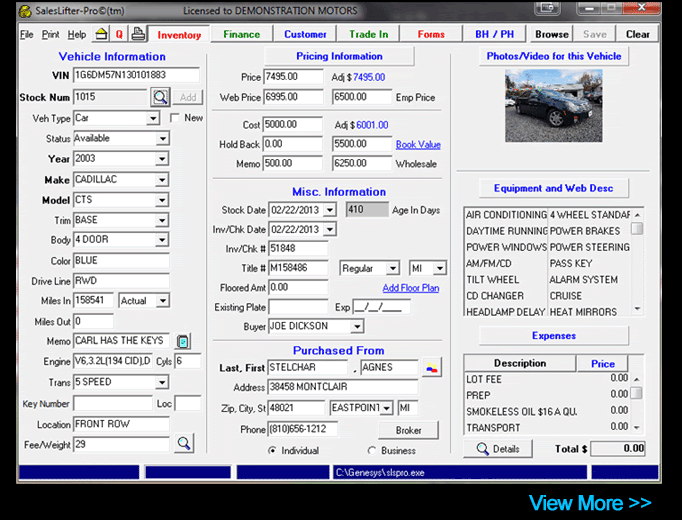The width and height of the screenshot is (682, 520).
Task: Open the title state MI dropdown
Action: pos(440,268)
